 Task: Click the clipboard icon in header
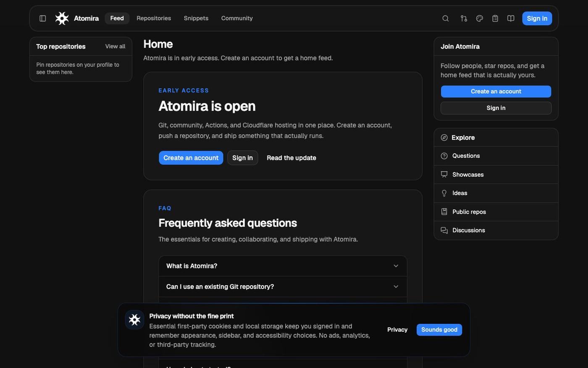click(x=495, y=19)
